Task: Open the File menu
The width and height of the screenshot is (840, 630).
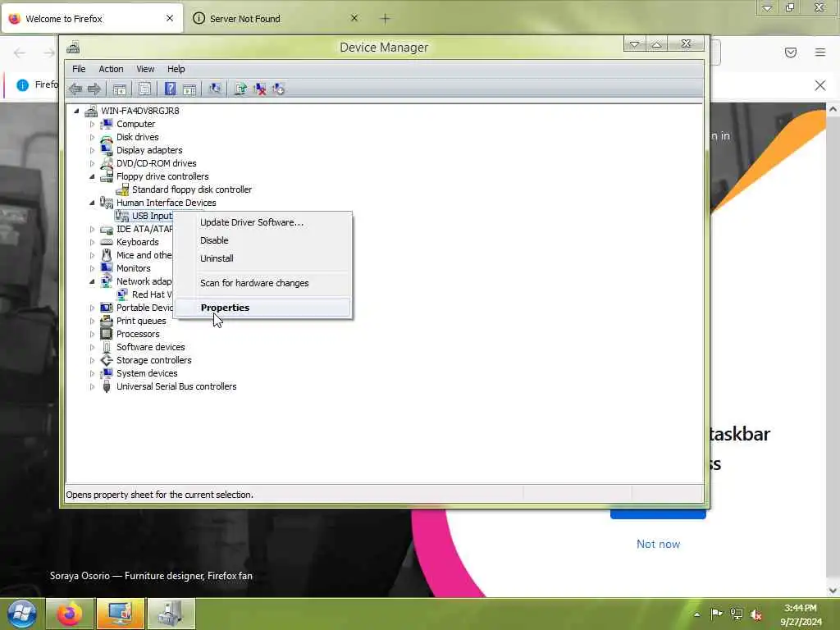Action: click(x=79, y=69)
